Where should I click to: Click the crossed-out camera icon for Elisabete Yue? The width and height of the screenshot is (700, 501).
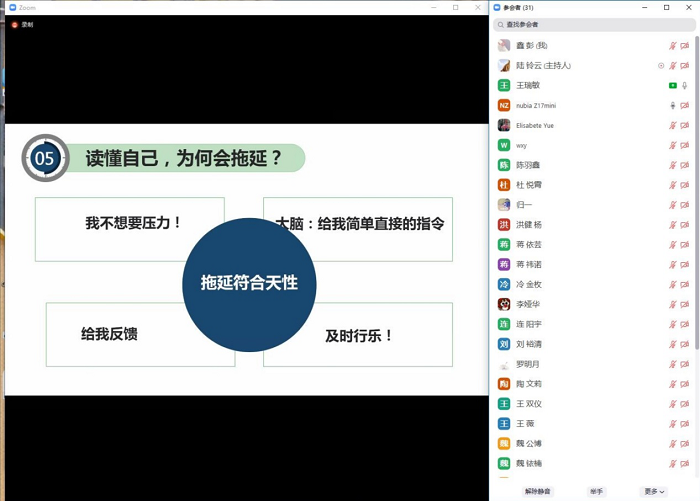click(x=685, y=126)
